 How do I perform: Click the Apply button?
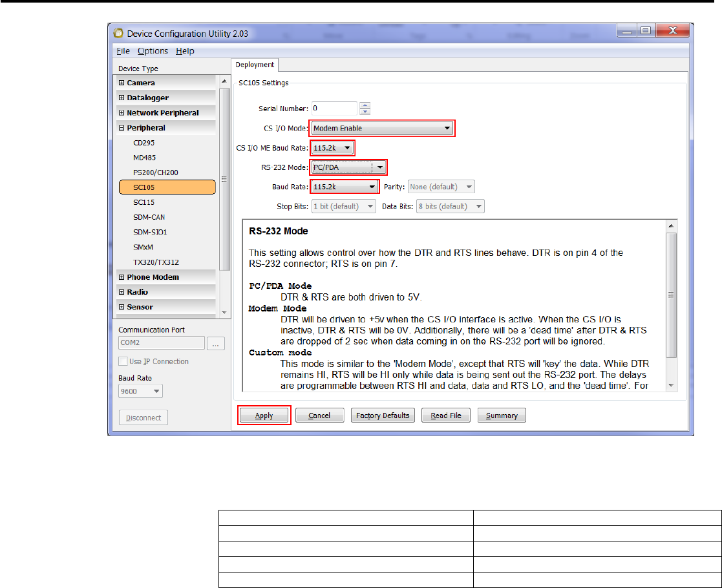tap(264, 415)
